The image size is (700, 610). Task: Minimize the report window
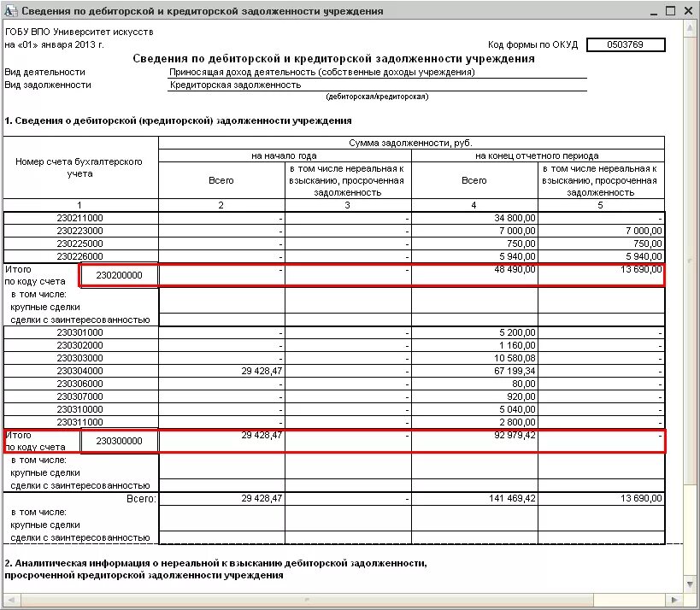(654, 11)
